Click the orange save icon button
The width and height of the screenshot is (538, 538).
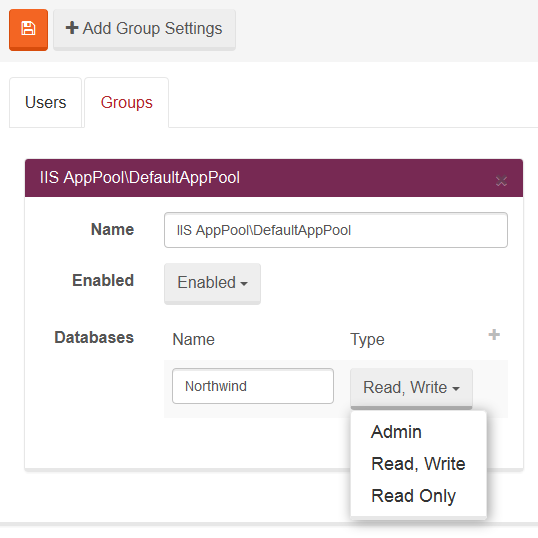tap(28, 30)
